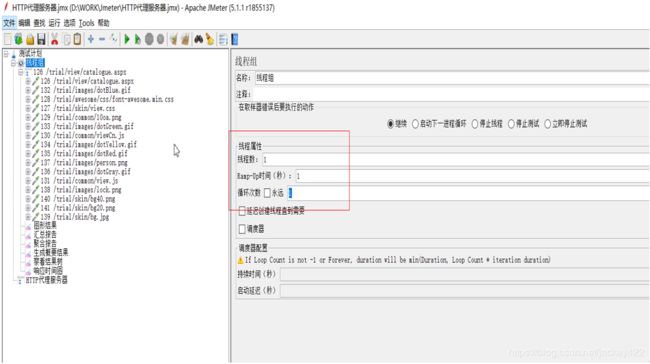
Task: Open the Templates toolbar icon
Action: [19, 39]
